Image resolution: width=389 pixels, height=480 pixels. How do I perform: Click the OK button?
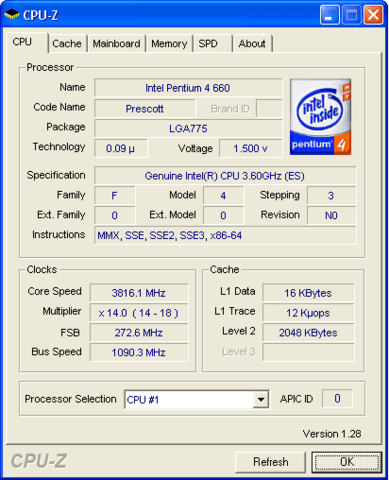pyautogui.click(x=347, y=462)
